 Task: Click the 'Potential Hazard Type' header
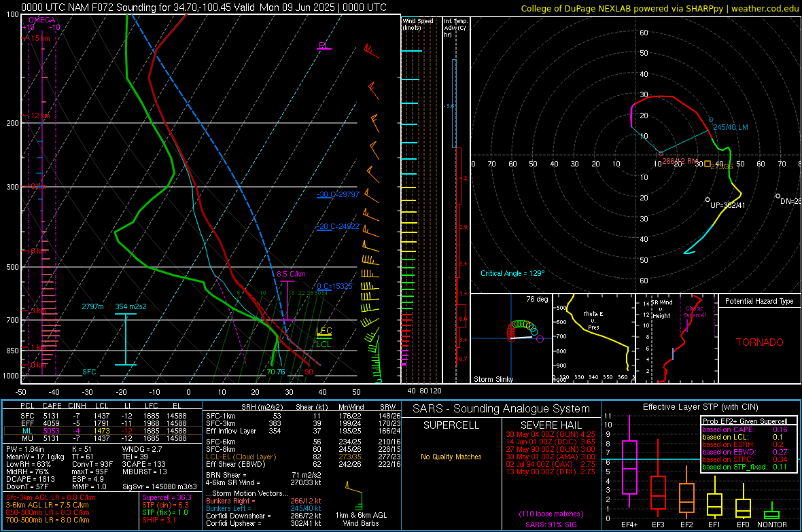(760, 301)
